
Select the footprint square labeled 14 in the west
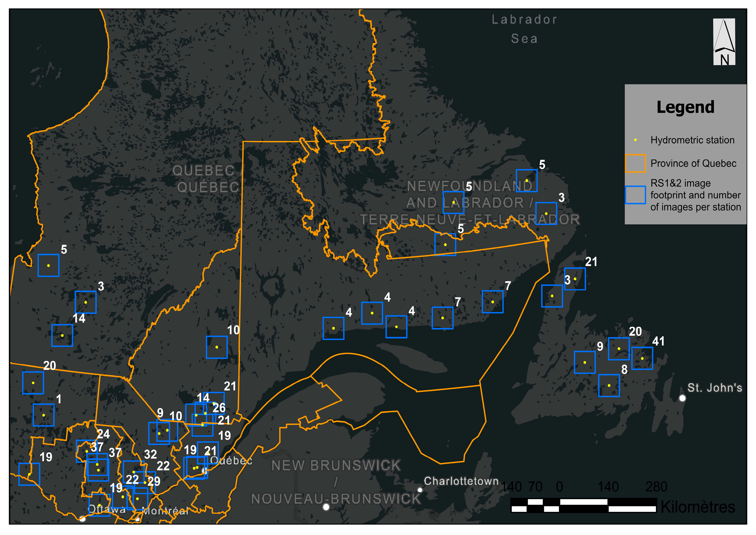coord(62,335)
